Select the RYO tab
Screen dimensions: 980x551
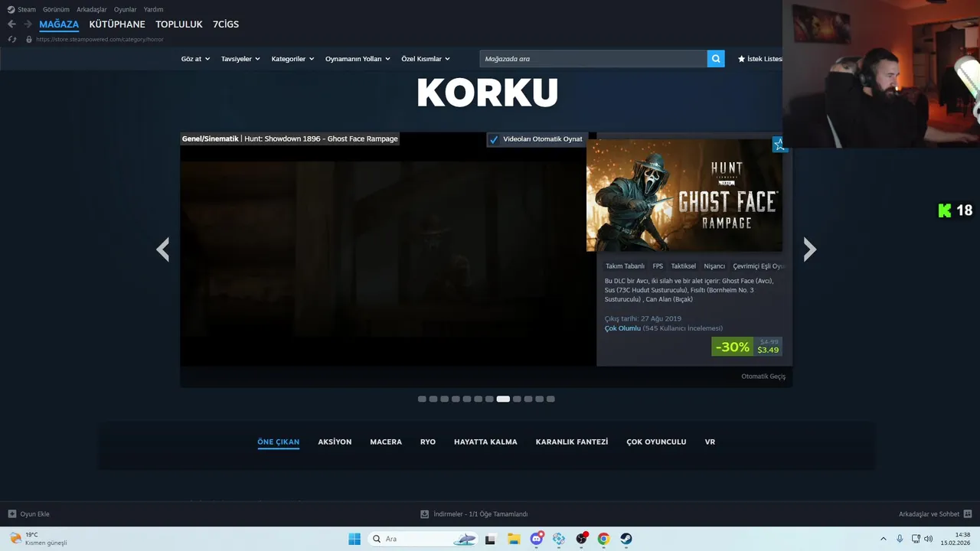click(428, 442)
